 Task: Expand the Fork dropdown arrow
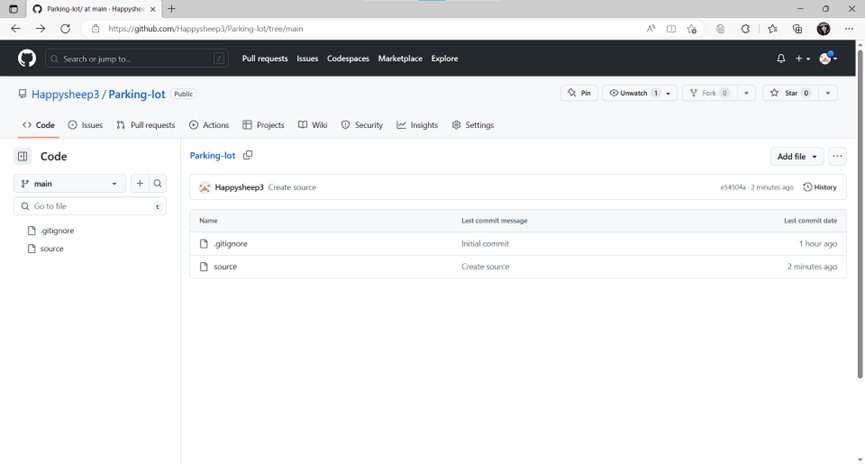tap(746, 93)
